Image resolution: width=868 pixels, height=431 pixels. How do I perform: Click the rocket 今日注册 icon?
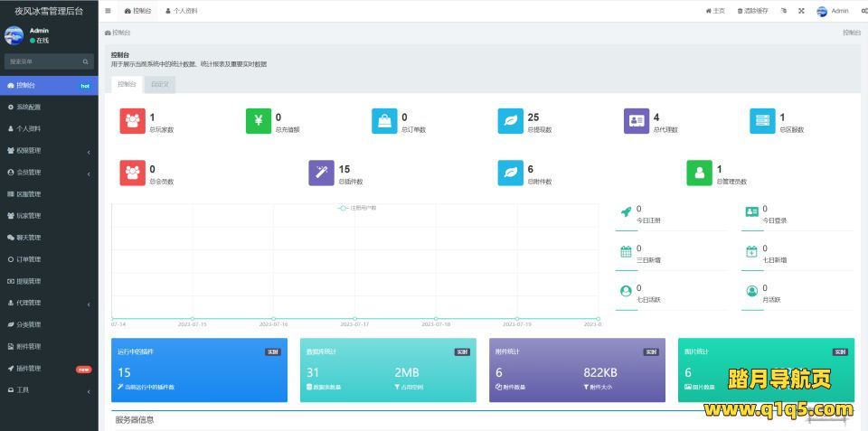tap(626, 212)
